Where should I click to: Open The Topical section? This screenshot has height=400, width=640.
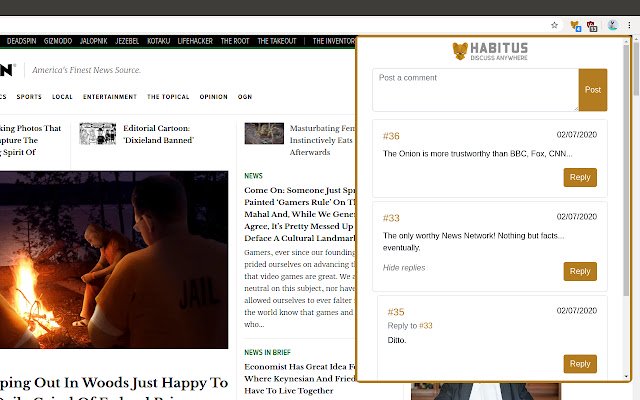[168, 97]
